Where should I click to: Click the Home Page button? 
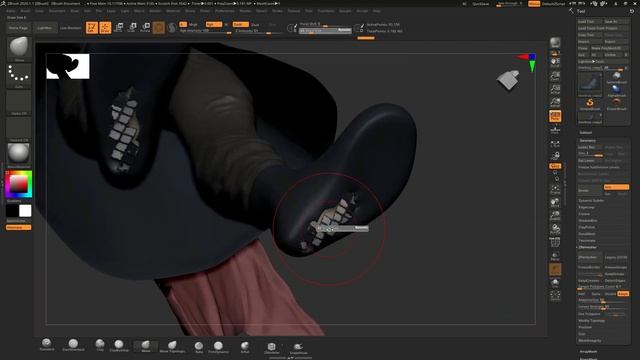coord(18,28)
